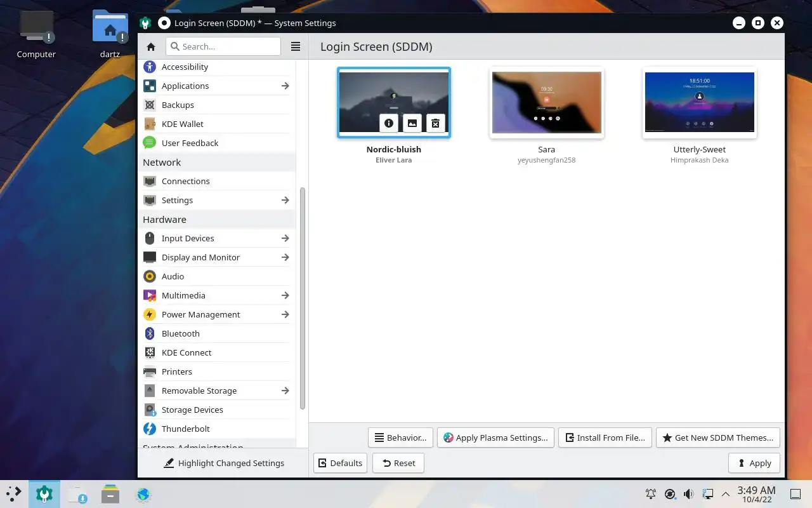Screen dimensions: 812x508
Task: Click the Network Settings icon
Action: click(x=150, y=200)
